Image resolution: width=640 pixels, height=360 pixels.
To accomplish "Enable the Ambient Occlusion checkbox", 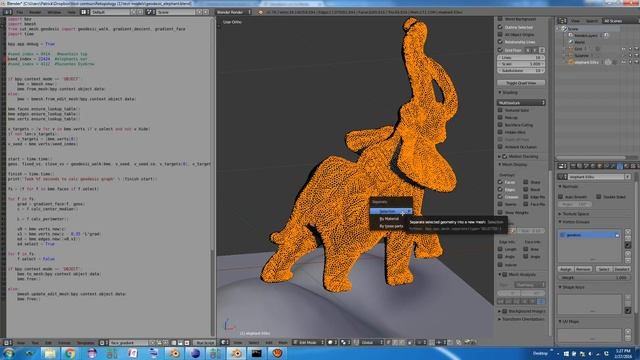I will (x=500, y=147).
